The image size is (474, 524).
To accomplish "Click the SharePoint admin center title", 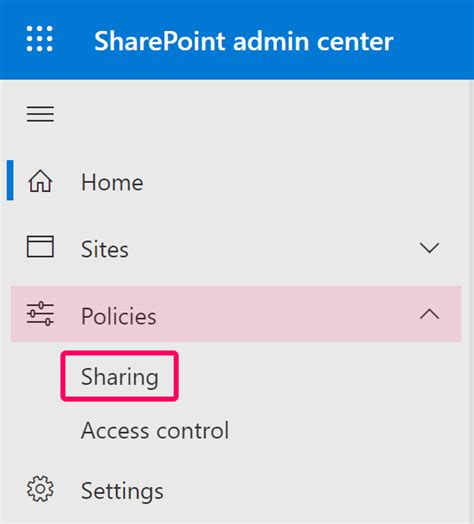I will (244, 41).
